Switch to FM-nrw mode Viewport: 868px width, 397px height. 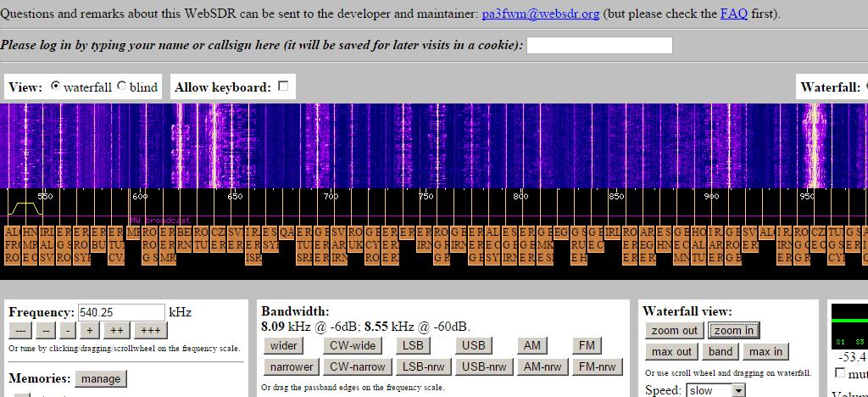pos(598,366)
